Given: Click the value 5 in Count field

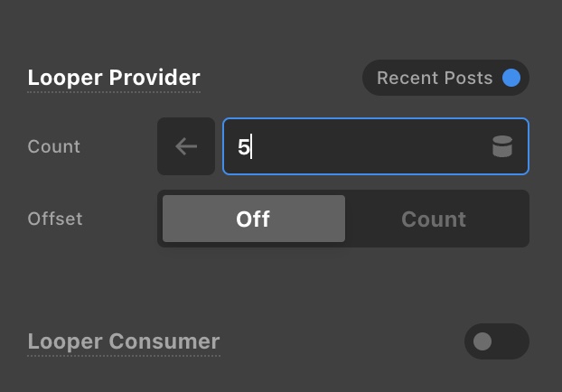Looking at the screenshot, I should [243, 146].
